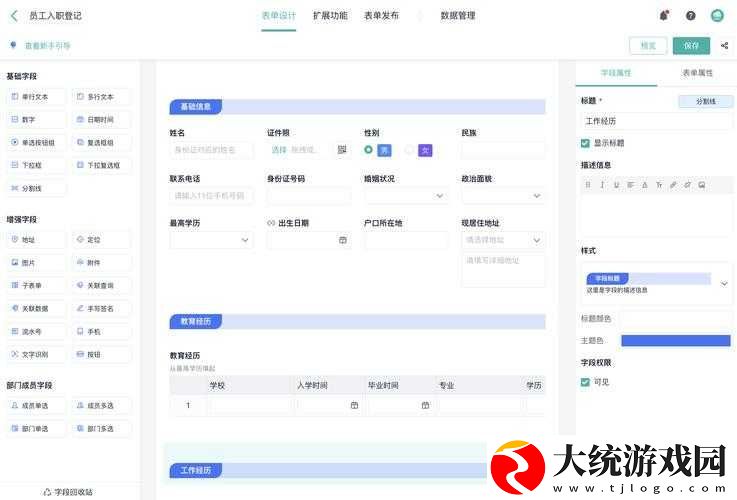Click the share icon beside 保存
The height and width of the screenshot is (500, 737).
coord(724,46)
